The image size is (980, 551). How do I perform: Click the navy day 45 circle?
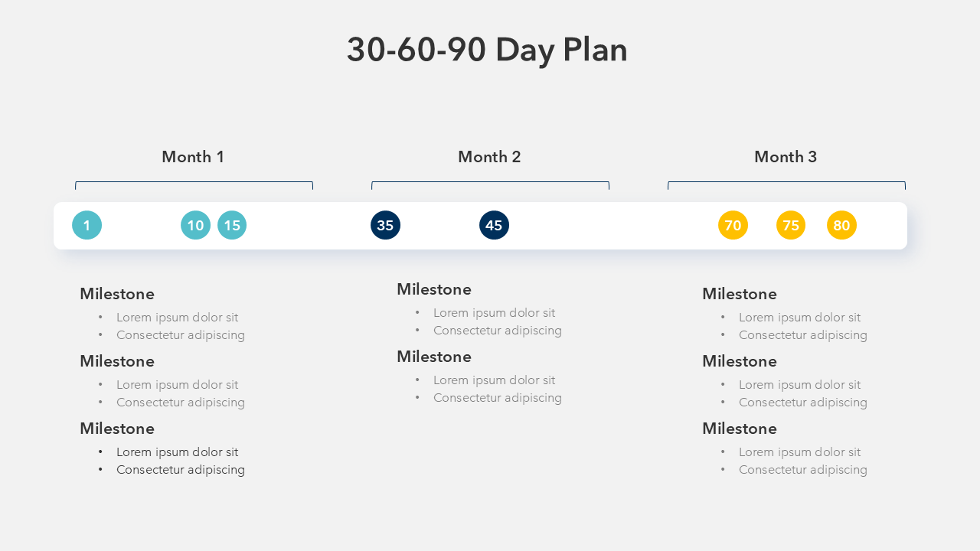pyautogui.click(x=494, y=225)
